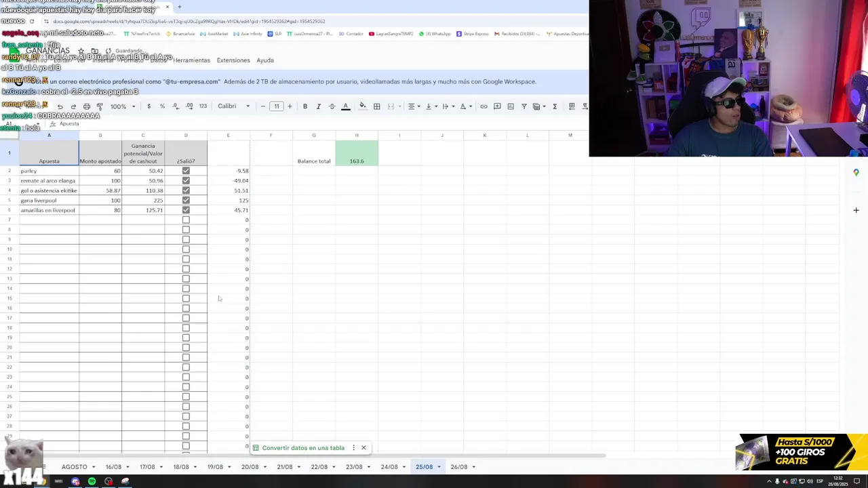The image size is (868, 488).
Task: Uncheck ¿Salió? box for remate al arco elanga
Action: (x=186, y=181)
